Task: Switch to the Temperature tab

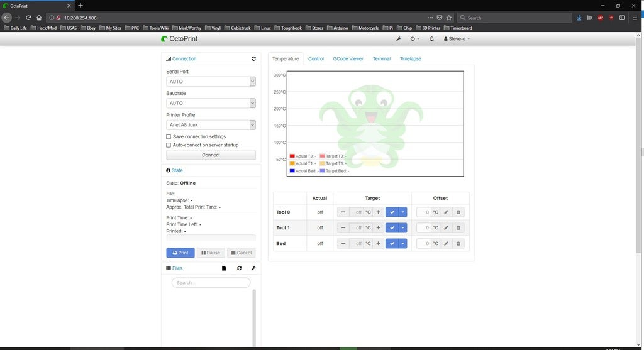Action: point(286,58)
